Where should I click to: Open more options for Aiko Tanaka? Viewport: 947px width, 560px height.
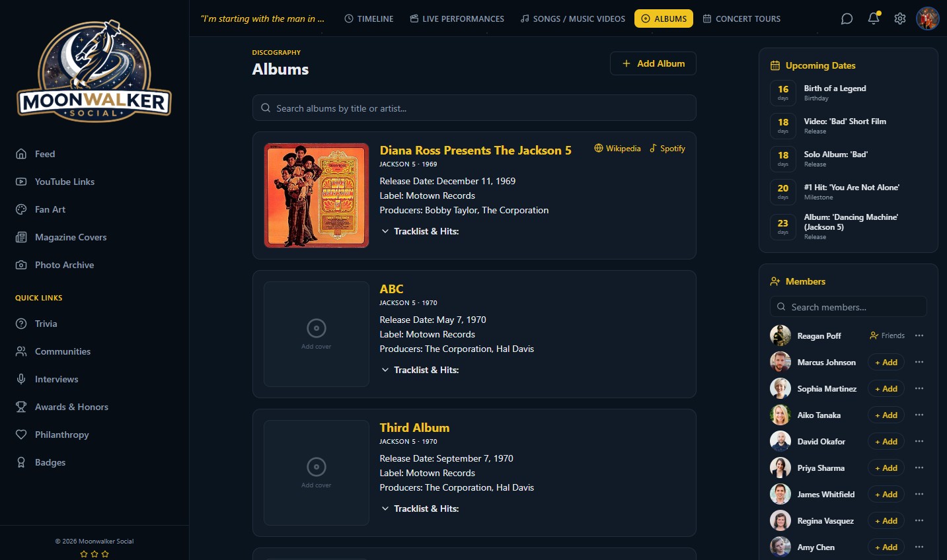click(x=919, y=415)
